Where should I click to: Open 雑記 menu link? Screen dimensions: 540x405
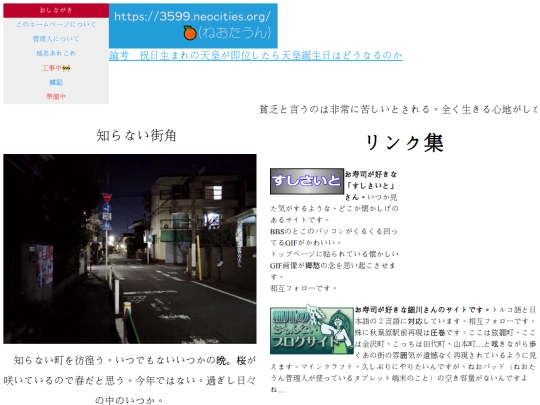(56, 82)
